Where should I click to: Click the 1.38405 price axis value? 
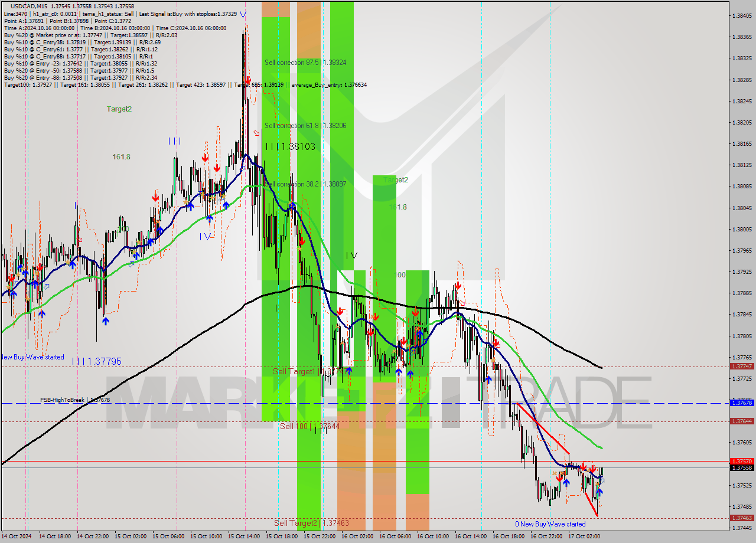pos(742,15)
